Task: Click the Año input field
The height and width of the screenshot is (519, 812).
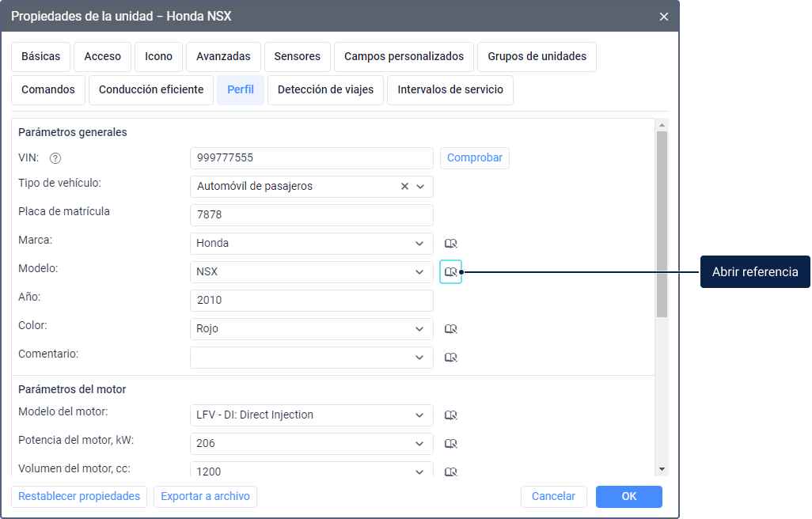Action: click(311, 301)
